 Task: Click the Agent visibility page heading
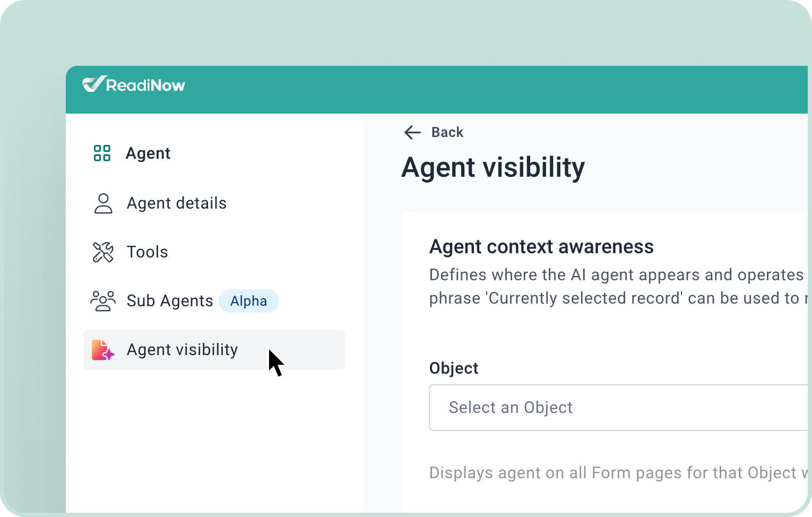click(493, 168)
